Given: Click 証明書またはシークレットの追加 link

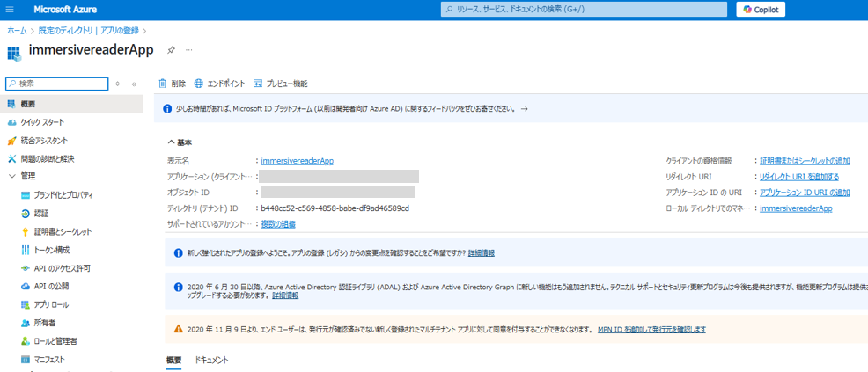Looking at the screenshot, I should pyautogui.click(x=805, y=161).
